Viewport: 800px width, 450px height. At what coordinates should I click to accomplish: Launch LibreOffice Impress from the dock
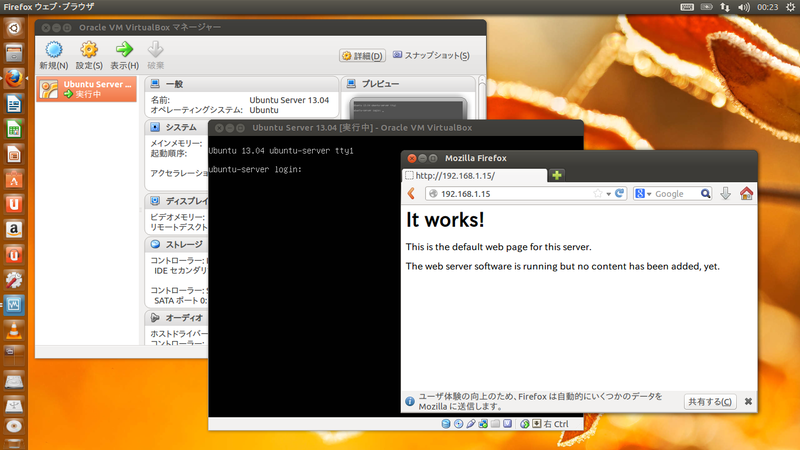tap(14, 154)
